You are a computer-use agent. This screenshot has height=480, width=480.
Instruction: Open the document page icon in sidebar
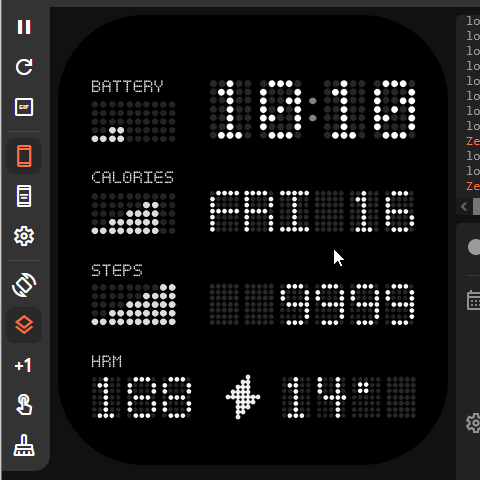click(24, 196)
